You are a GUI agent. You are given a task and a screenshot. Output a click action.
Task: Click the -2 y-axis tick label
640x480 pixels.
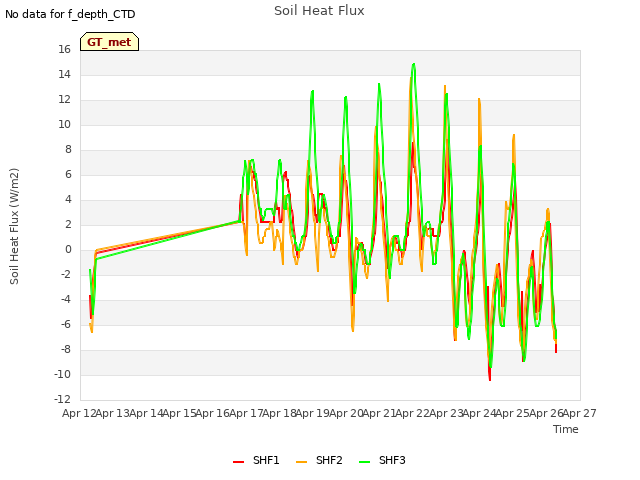click(x=66, y=275)
